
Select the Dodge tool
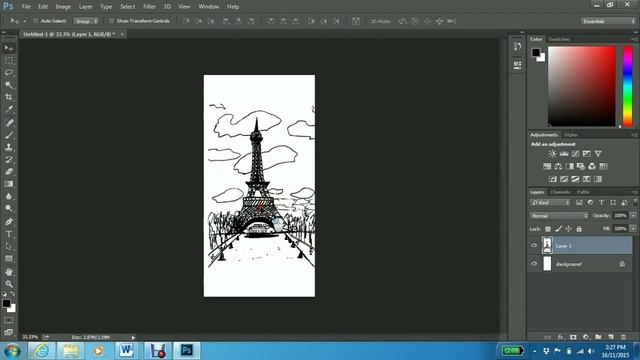pyautogui.click(x=9, y=209)
